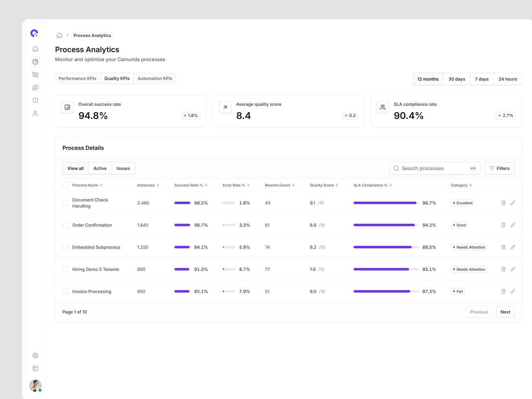Toggle the select-all header checkbox
Image resolution: width=532 pixels, height=399 pixels.
point(66,185)
